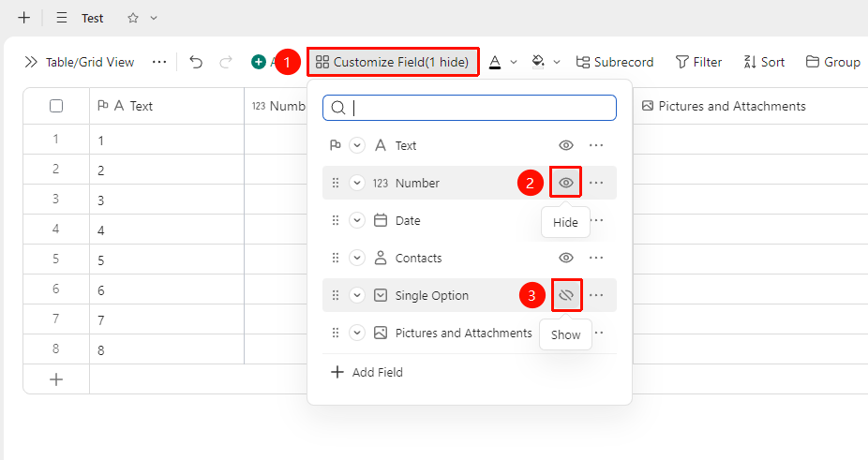Click the fill color bucket icon

pyautogui.click(x=538, y=62)
